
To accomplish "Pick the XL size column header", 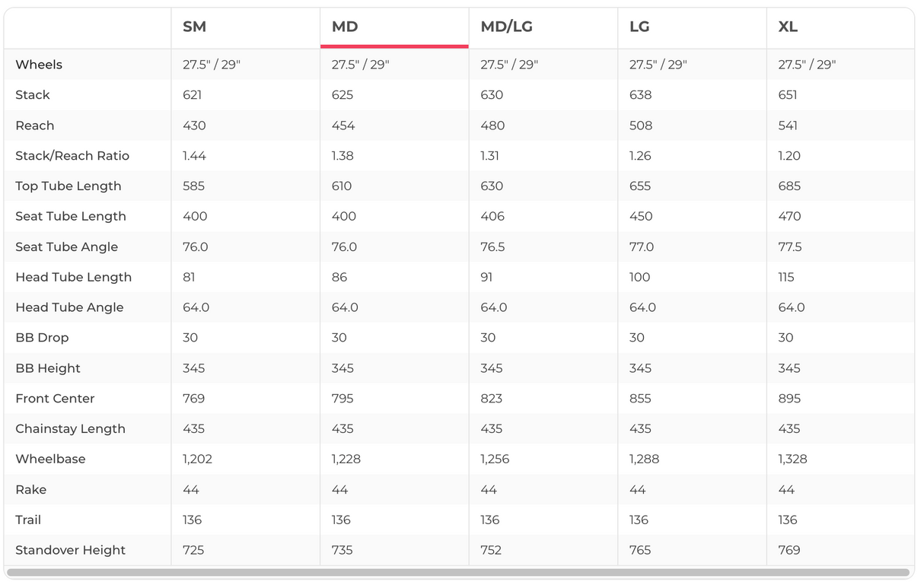I will tap(788, 27).
